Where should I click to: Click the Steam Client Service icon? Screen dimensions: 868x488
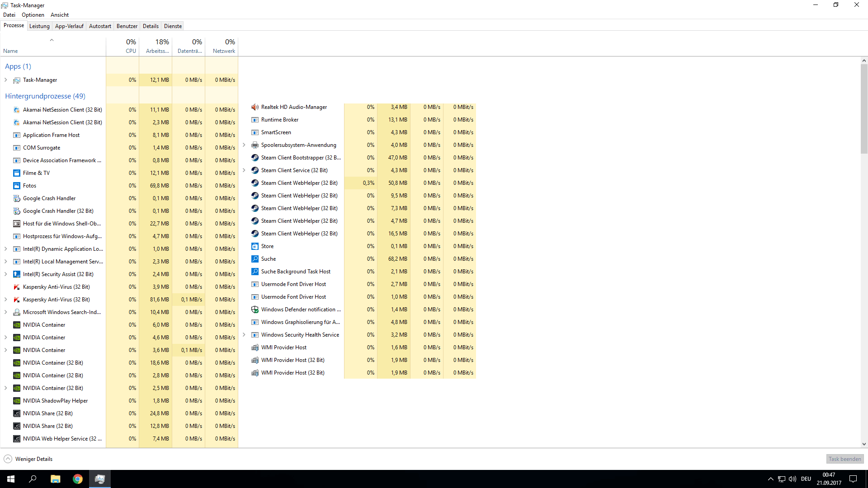[255, 170]
